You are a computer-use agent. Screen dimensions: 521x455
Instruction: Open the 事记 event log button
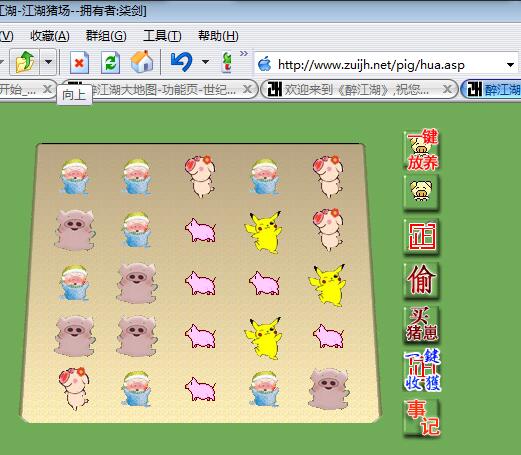pos(422,417)
